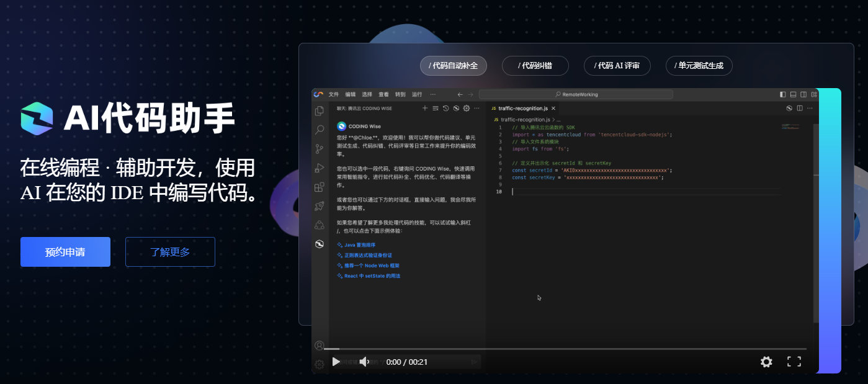Open editor more actions ellipsis
The image size is (868, 384).
click(x=810, y=108)
